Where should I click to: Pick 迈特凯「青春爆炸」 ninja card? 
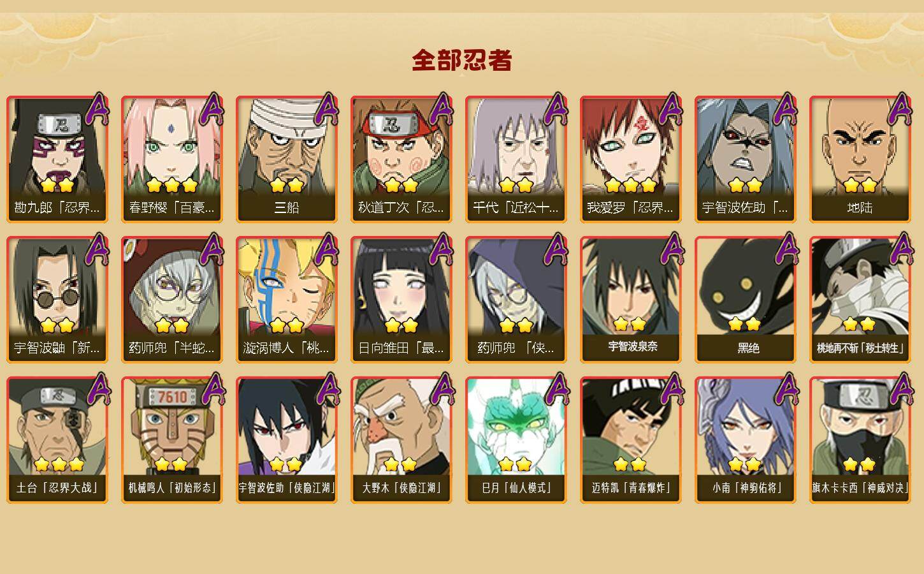tap(631, 440)
